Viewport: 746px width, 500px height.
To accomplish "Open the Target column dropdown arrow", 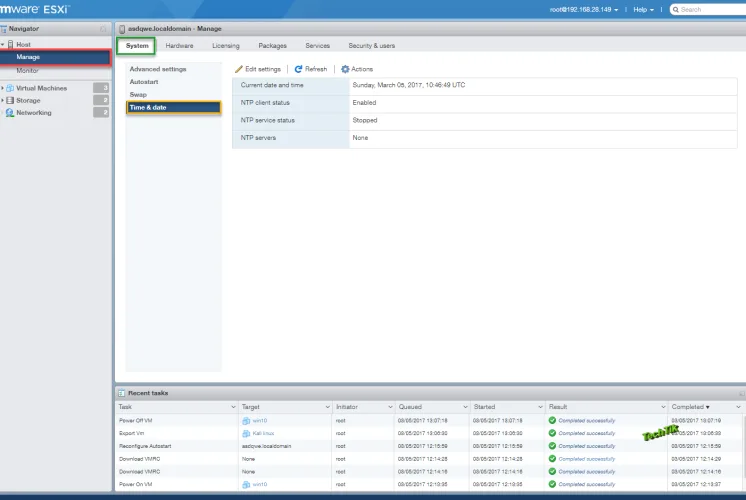I will pyautogui.click(x=327, y=407).
